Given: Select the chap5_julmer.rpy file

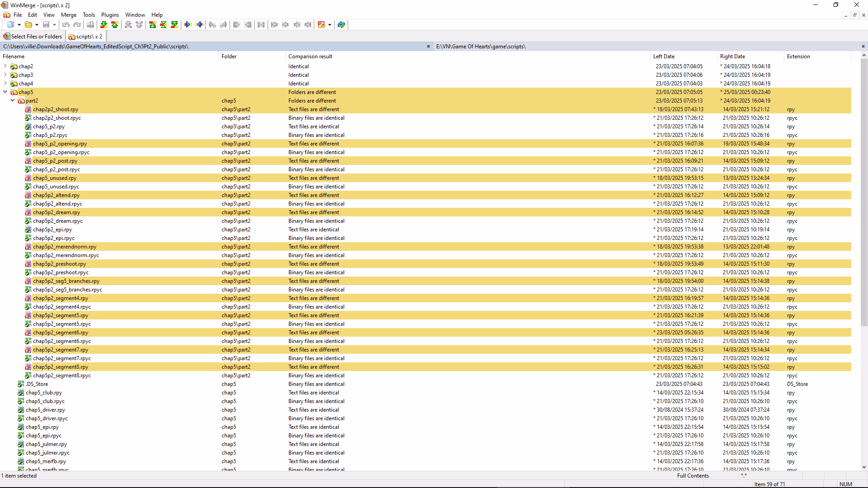Looking at the screenshot, I should coord(46,444).
